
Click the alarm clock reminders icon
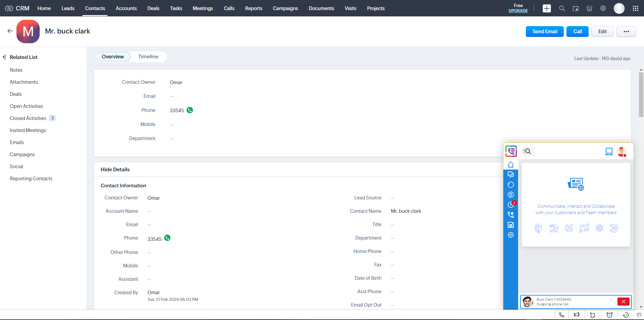pos(609,315)
